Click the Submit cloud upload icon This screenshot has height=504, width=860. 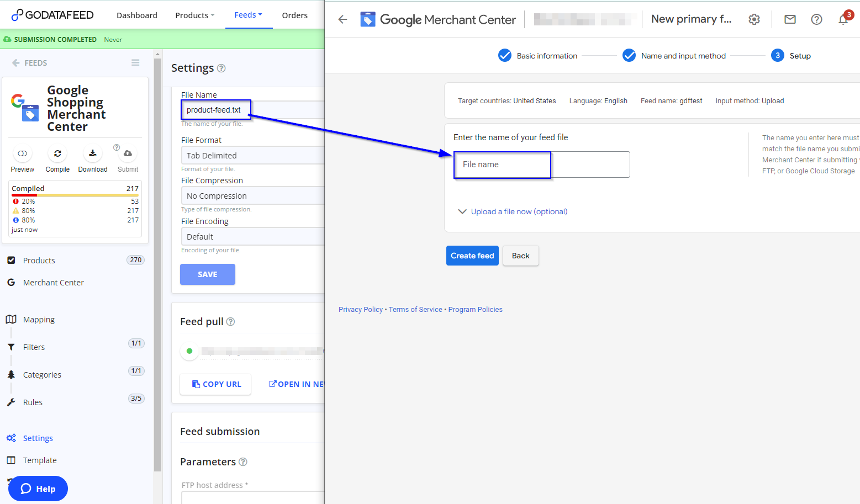coord(128,153)
